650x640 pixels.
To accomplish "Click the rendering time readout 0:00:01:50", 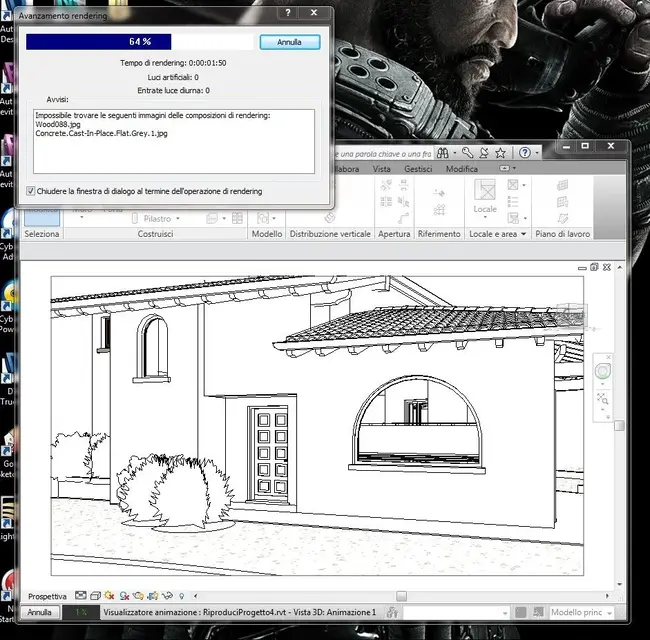I will (x=173, y=63).
